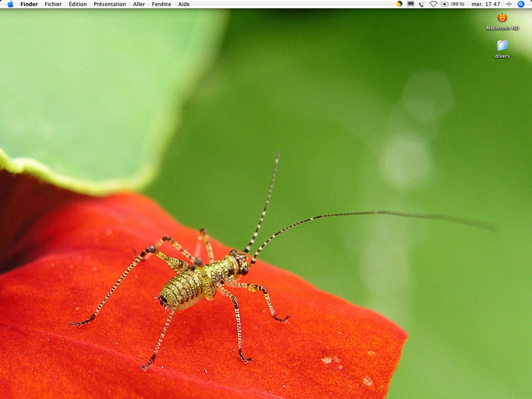532x399 pixels.
Task: Open the Présentation menu
Action: [110, 4]
